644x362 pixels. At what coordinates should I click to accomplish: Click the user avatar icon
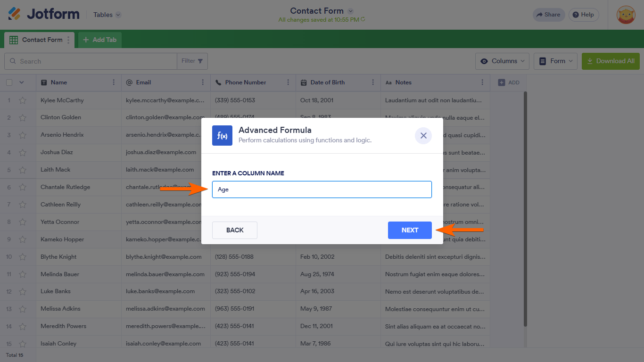click(x=626, y=15)
